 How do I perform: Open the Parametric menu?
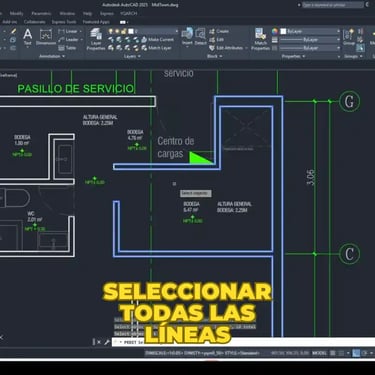tap(41, 14)
